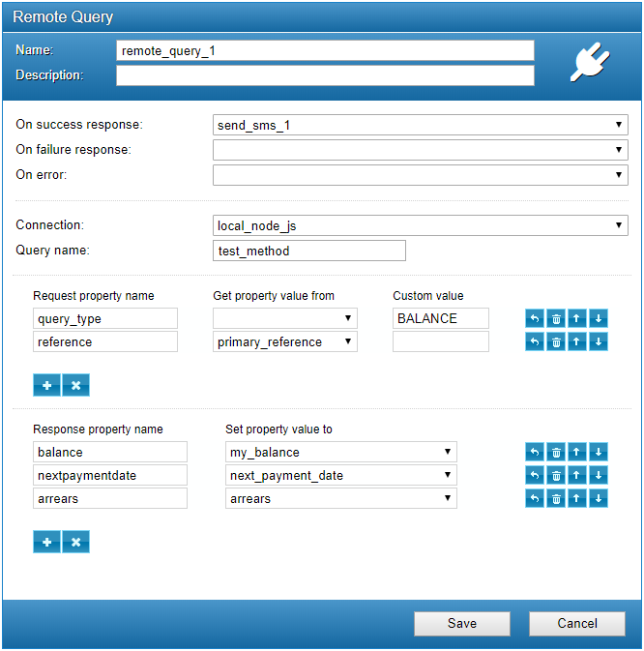Click the undo icon for arrears row

point(535,498)
